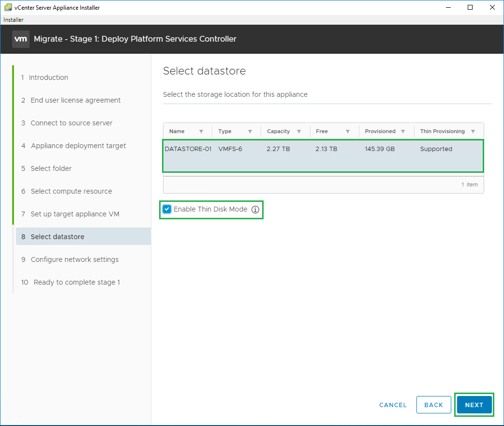Cancel the migration wizard

tap(393, 405)
